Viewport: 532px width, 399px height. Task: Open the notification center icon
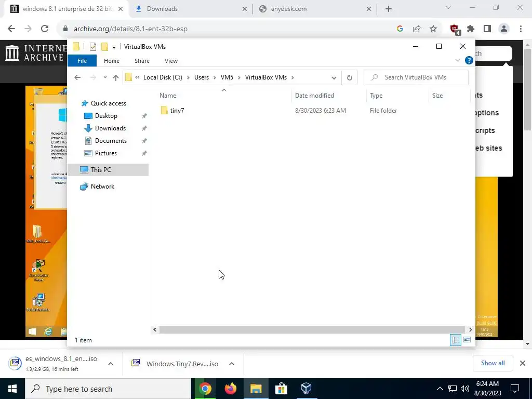515,389
